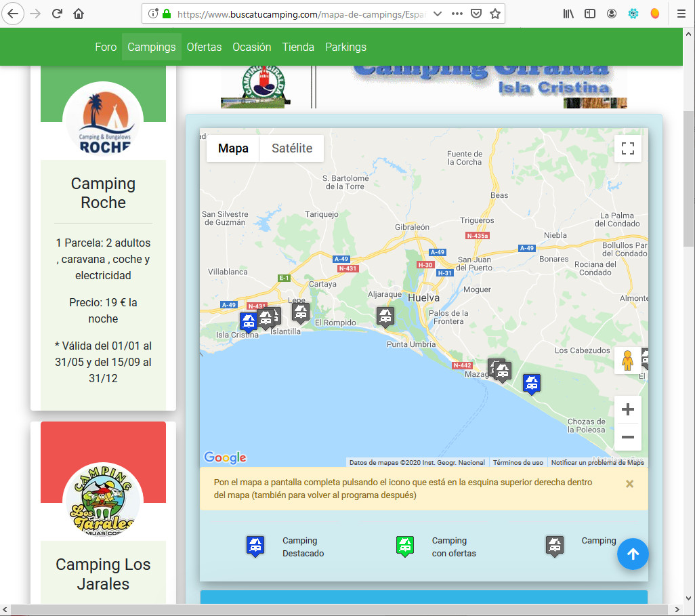This screenshot has width=695, height=616.
Task: Open the Términos de uso link
Action: pyautogui.click(x=518, y=463)
